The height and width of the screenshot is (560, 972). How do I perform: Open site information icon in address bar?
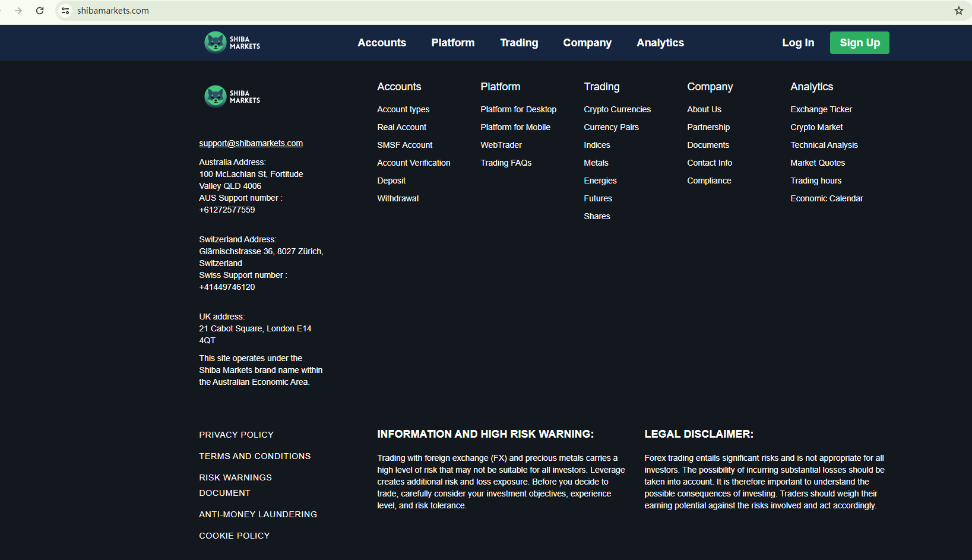click(65, 11)
